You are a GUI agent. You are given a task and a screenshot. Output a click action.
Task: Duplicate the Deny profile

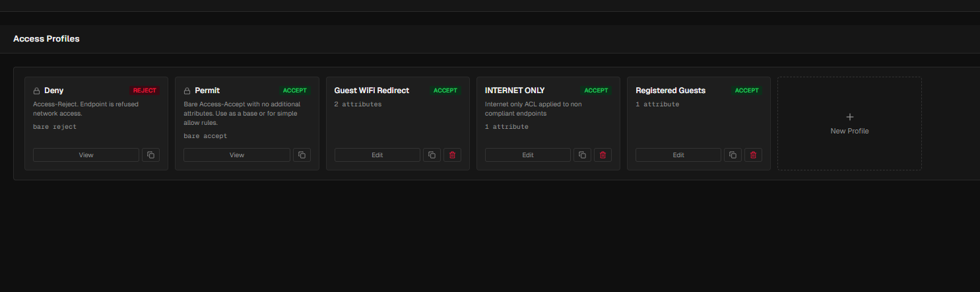pos(150,155)
